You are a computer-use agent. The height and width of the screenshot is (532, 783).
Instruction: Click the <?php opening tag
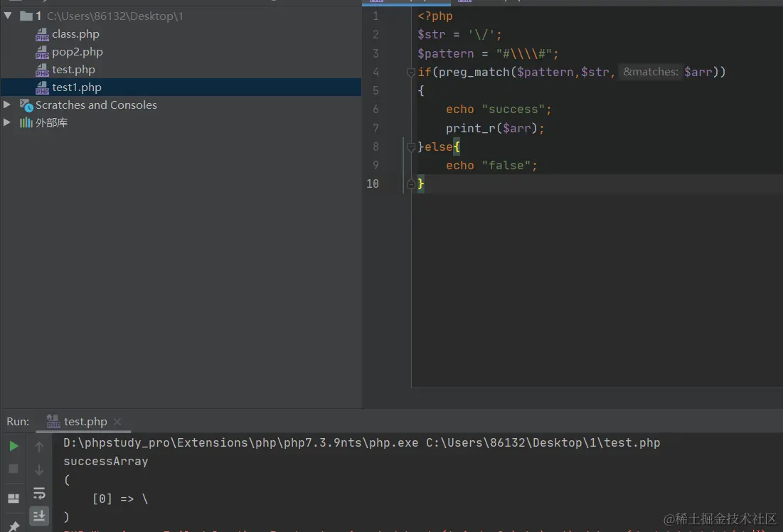pos(435,16)
